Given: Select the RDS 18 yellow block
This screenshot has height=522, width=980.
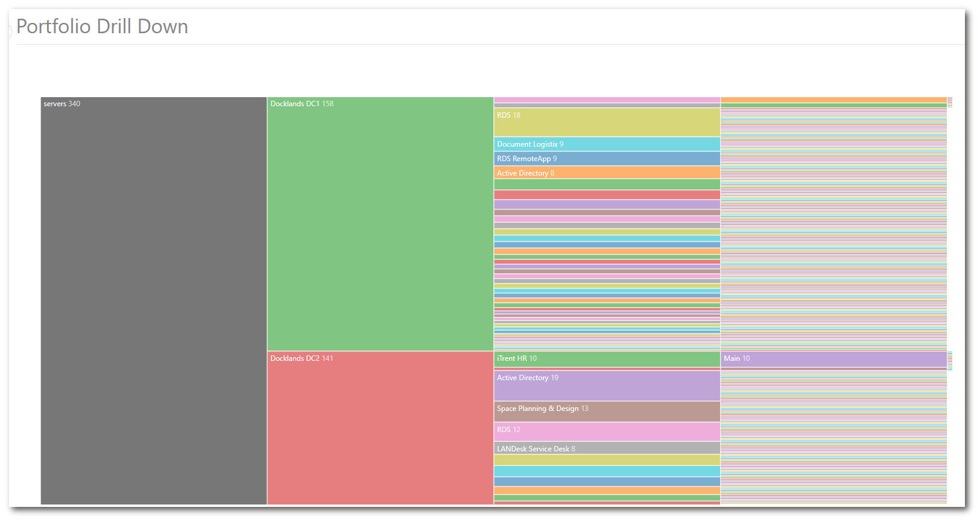Looking at the screenshot, I should (607, 123).
